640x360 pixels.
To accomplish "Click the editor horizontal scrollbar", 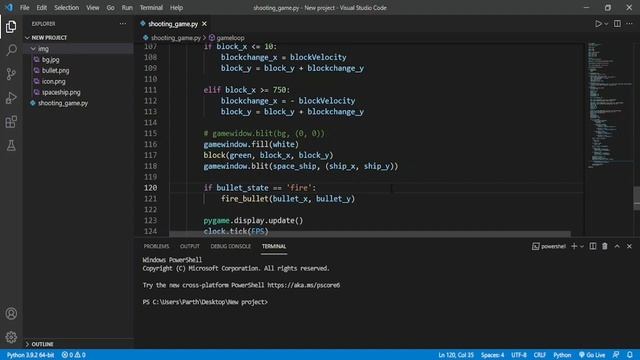I will 370,234.
